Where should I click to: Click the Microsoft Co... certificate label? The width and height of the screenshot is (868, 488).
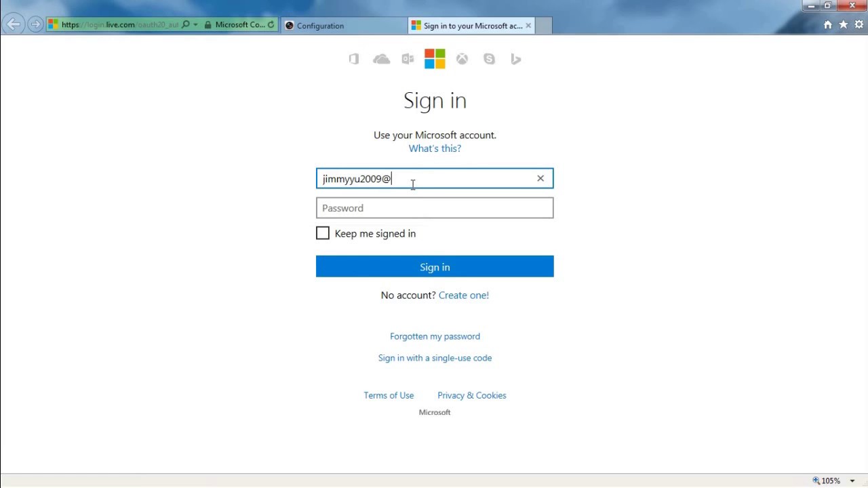pos(240,24)
